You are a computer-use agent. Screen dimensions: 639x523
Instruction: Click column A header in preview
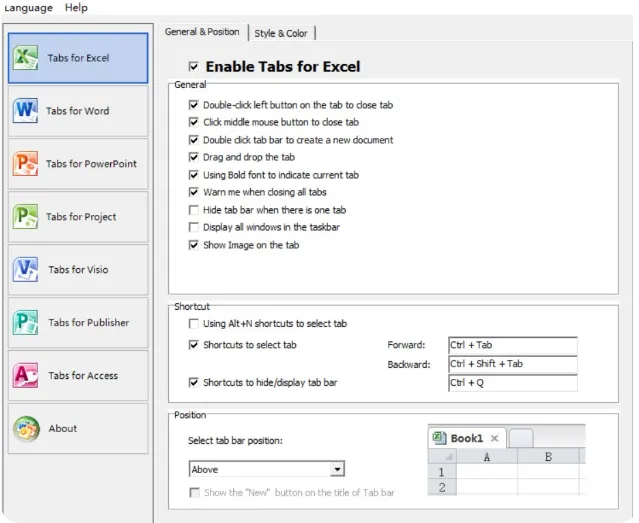487,457
